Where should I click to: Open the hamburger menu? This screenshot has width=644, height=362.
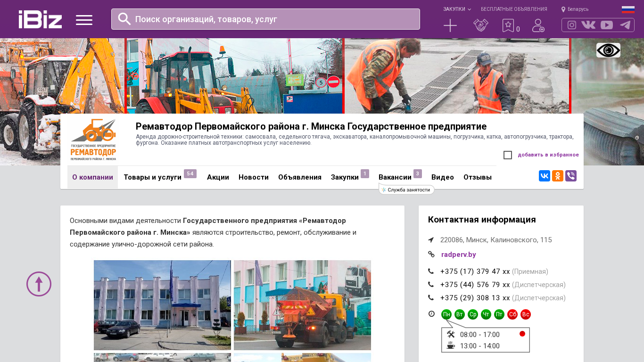tap(84, 20)
